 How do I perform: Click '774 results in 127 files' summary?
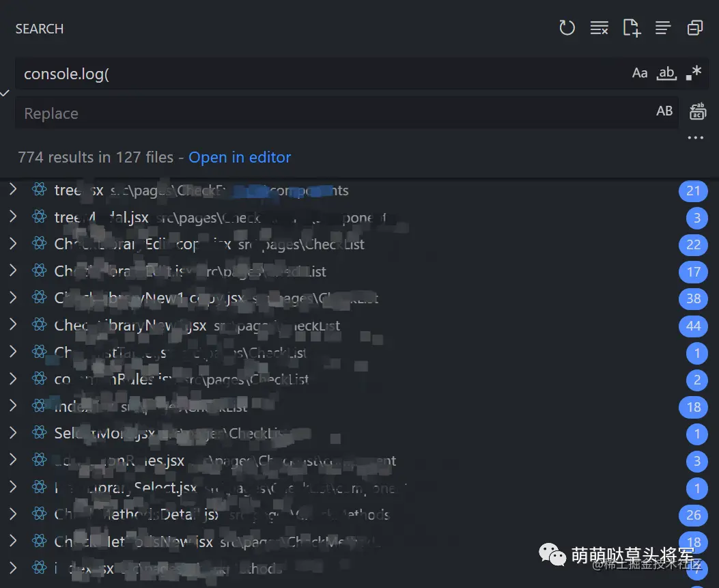96,157
